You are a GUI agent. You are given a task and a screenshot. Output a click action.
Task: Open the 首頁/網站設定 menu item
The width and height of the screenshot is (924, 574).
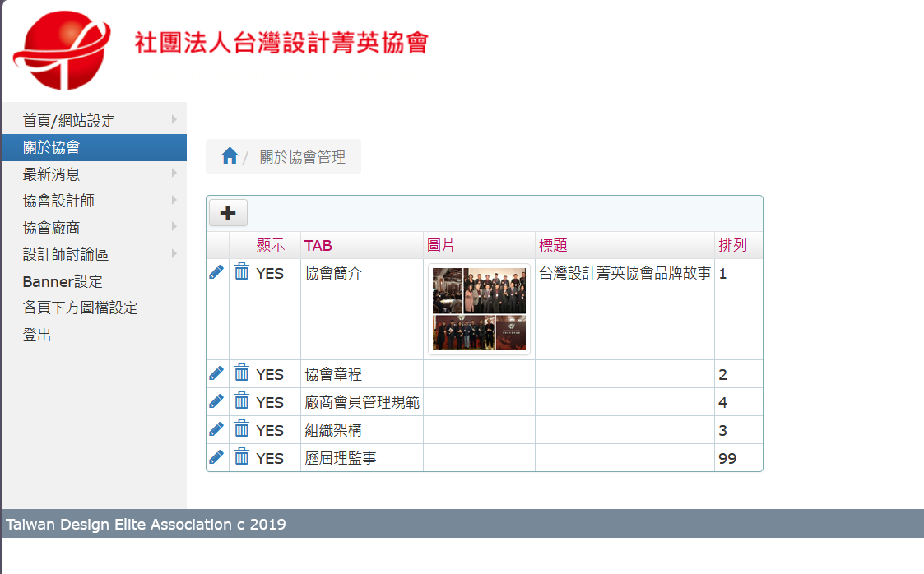click(95, 121)
